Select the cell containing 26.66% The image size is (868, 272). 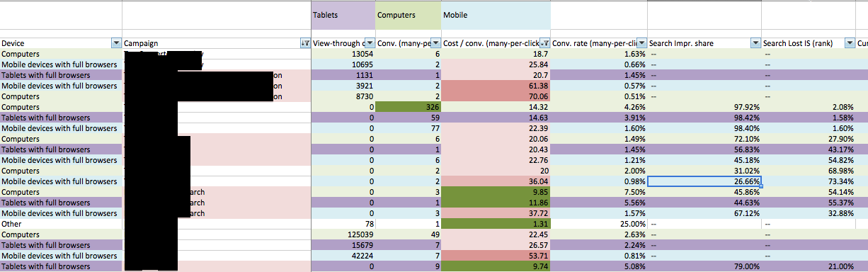704,181
